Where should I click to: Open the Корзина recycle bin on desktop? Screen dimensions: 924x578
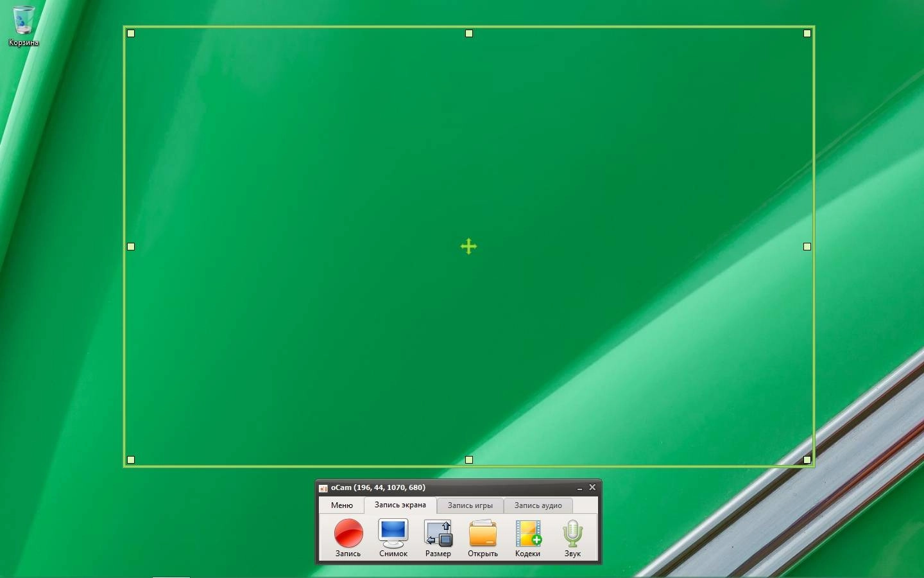point(24,26)
